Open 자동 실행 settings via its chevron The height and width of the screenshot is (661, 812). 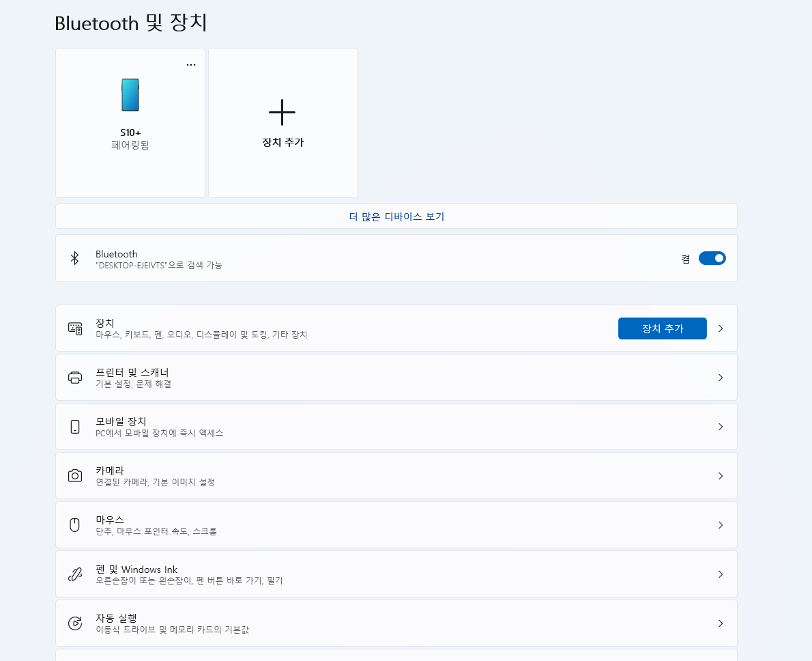point(721,623)
